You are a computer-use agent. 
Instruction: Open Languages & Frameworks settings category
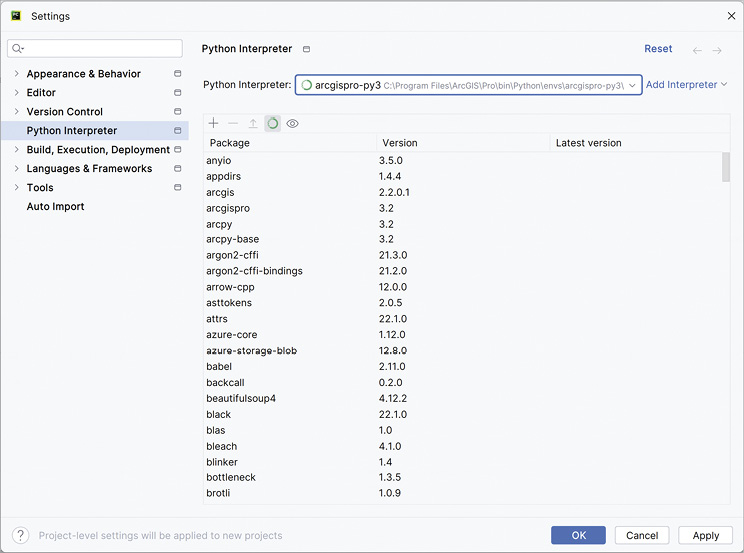89,169
